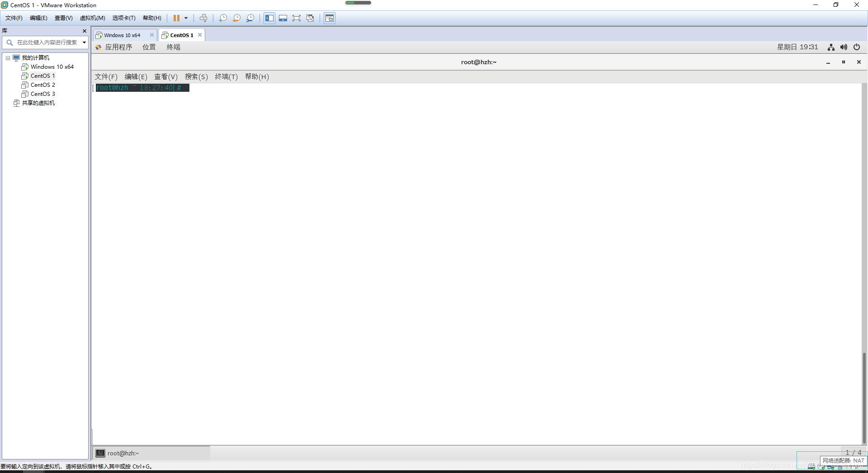Viewport: 868px width, 473px height.
Task: Click the root@hzh prompt line
Action: [x=141, y=88]
